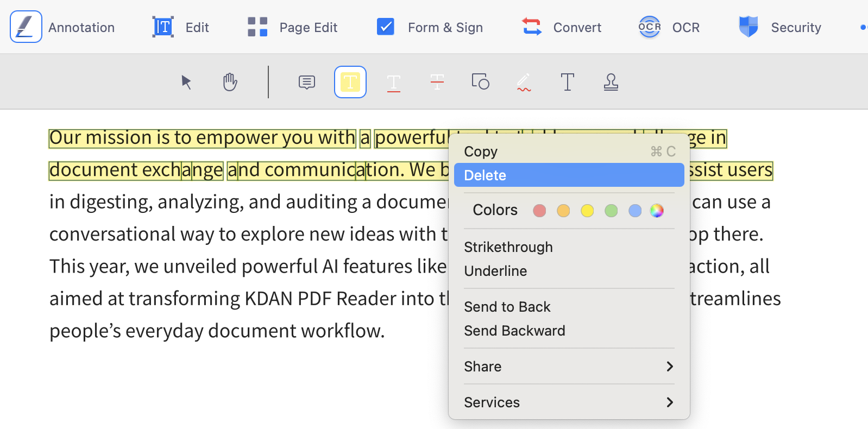The width and height of the screenshot is (868, 429).
Task: Click the Annotation pen icon
Action: tap(26, 27)
